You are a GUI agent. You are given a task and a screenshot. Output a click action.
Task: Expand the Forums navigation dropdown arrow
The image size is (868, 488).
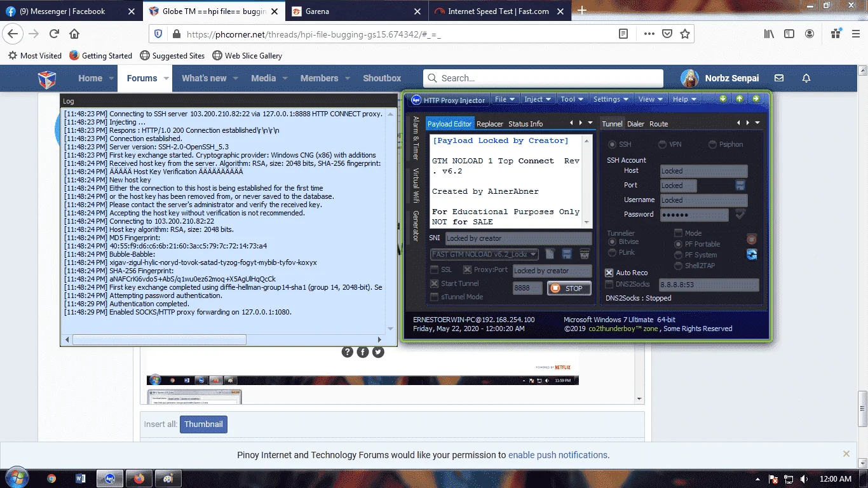(x=167, y=79)
